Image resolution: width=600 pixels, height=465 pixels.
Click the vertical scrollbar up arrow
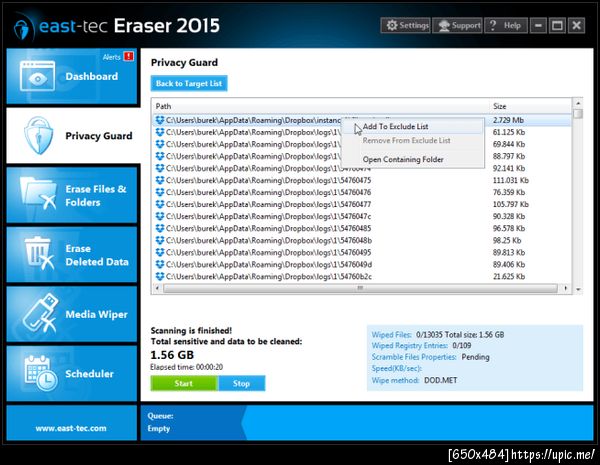[578, 103]
